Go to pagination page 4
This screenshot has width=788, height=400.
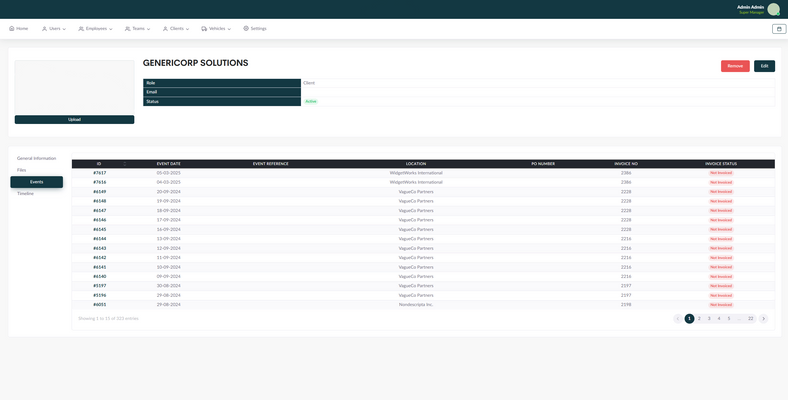tap(719, 319)
